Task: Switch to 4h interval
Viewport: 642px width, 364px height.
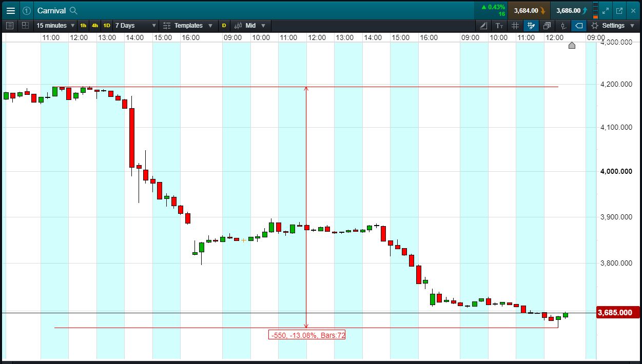Action: pyautogui.click(x=95, y=25)
